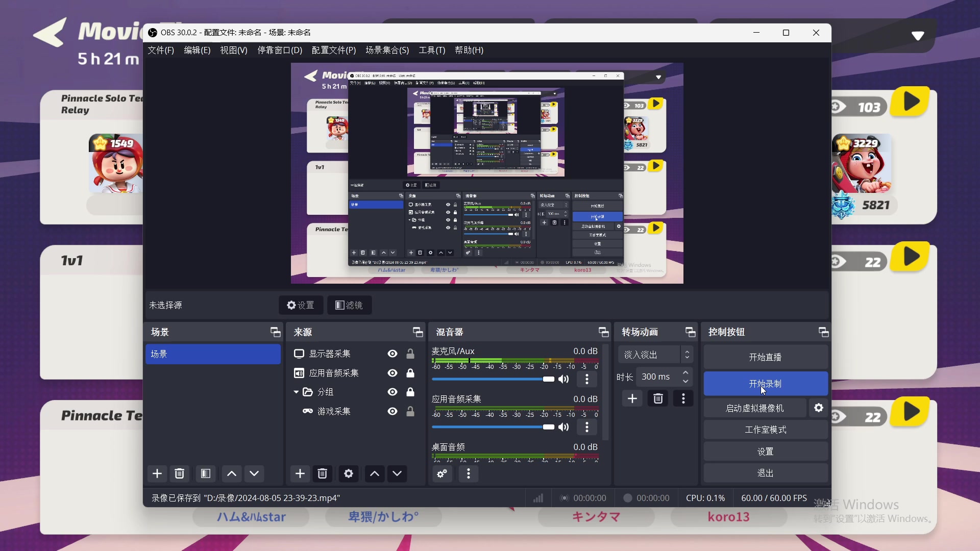Collapse the 分组 group arrow
The image size is (980, 551).
pyautogui.click(x=296, y=392)
